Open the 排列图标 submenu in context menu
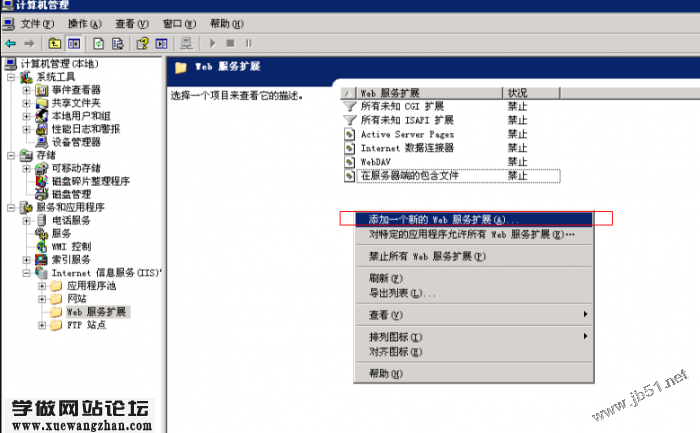Screen dimensions: 700x433 point(395,337)
